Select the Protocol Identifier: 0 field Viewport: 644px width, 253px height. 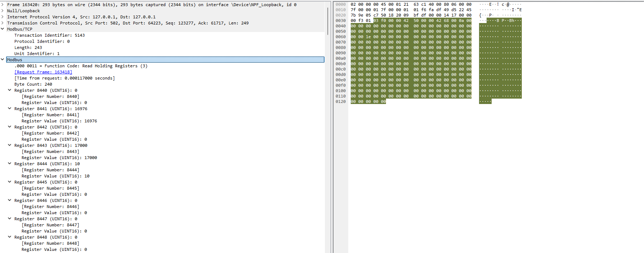(42, 41)
